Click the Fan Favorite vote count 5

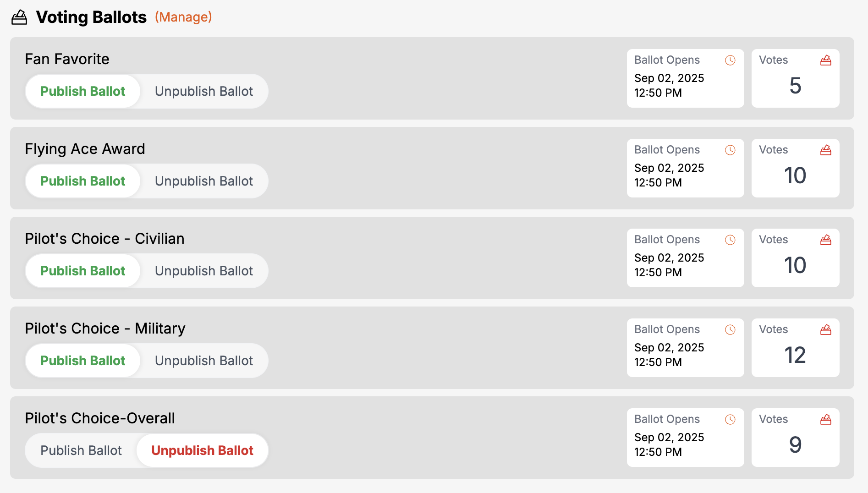[795, 86]
